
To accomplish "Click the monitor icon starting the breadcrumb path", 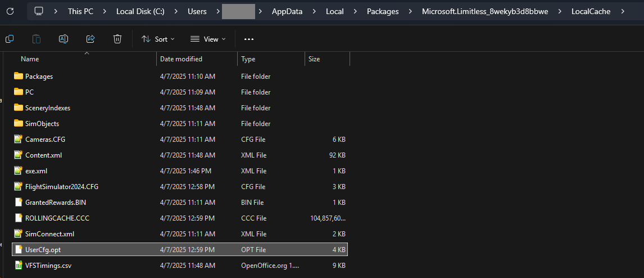I will [39, 11].
